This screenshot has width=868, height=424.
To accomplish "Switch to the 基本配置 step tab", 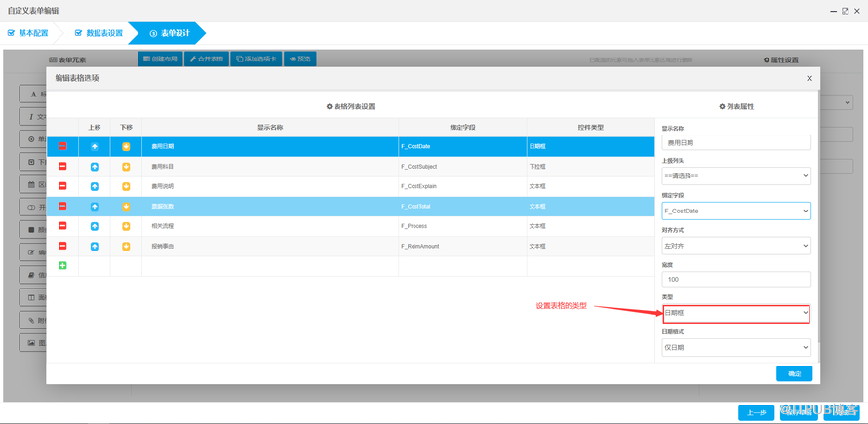I will point(28,33).
